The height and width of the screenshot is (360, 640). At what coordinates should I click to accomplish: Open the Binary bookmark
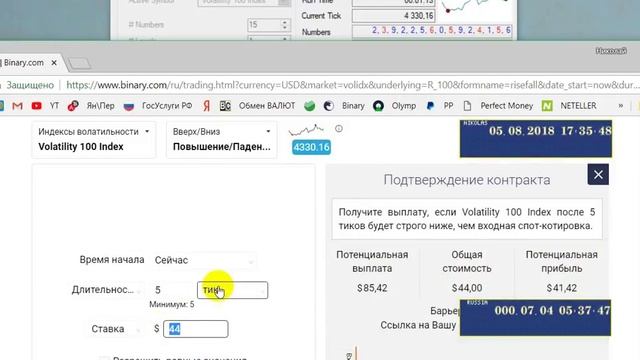(344, 106)
